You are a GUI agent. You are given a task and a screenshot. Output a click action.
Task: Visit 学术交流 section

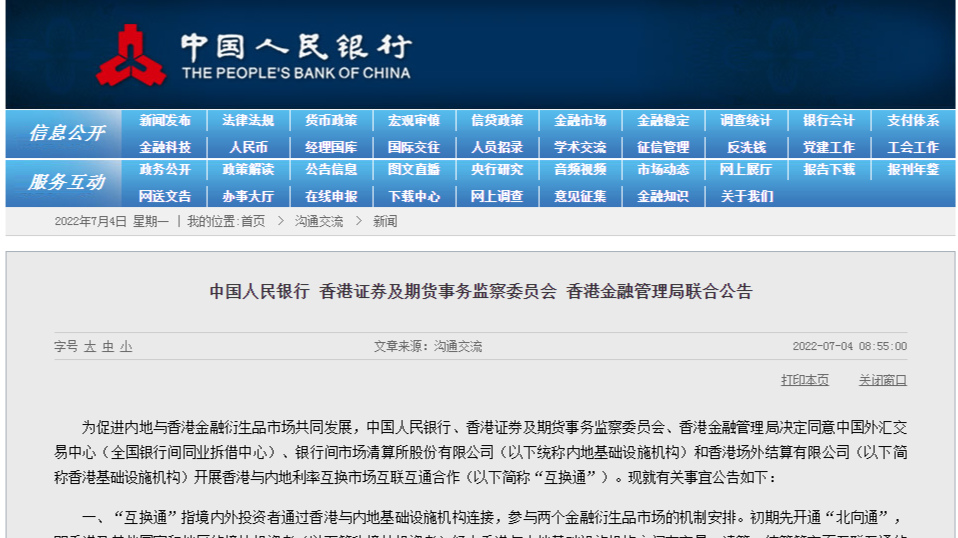580,147
